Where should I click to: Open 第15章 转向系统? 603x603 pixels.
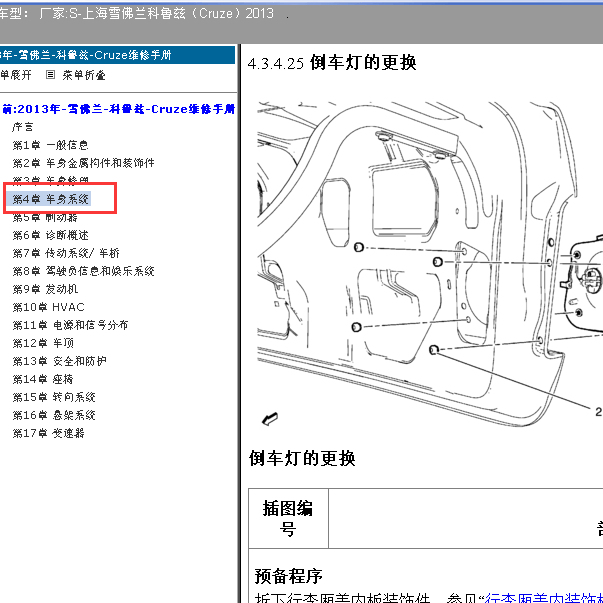pyautogui.click(x=53, y=397)
